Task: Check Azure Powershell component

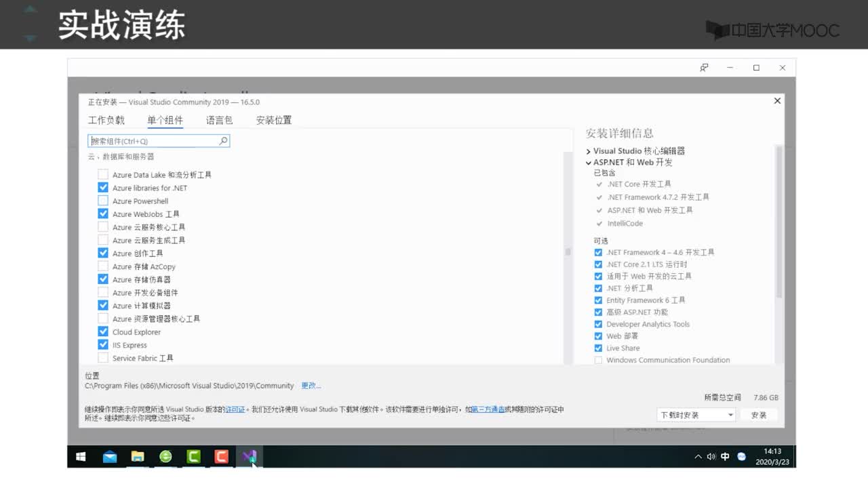Action: [103, 201]
